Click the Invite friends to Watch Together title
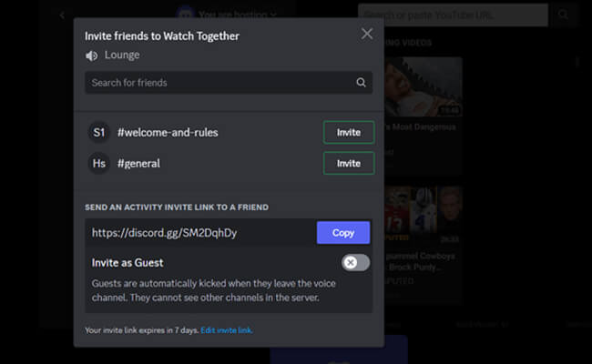Image resolution: width=592 pixels, height=364 pixels. pyautogui.click(x=162, y=36)
